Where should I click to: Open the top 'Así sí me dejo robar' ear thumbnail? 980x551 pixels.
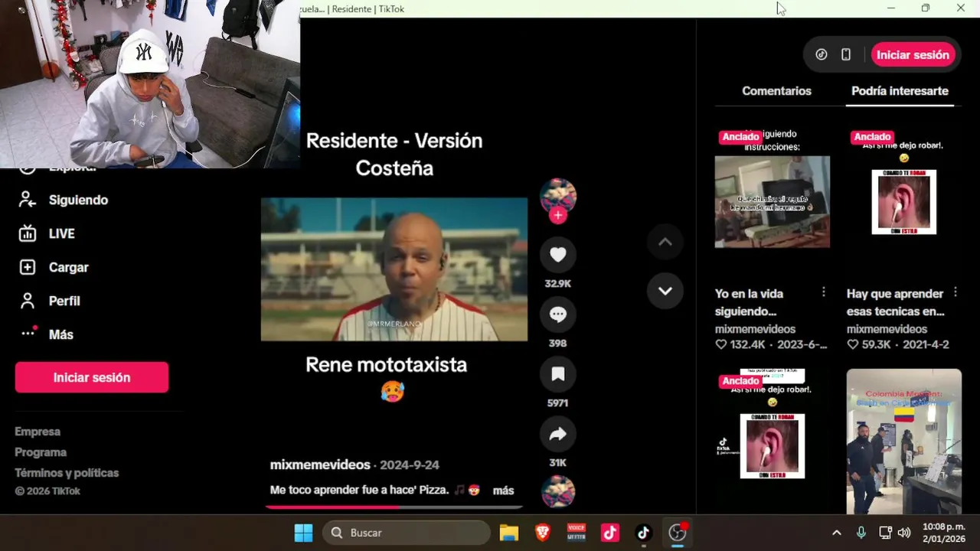[903, 202]
